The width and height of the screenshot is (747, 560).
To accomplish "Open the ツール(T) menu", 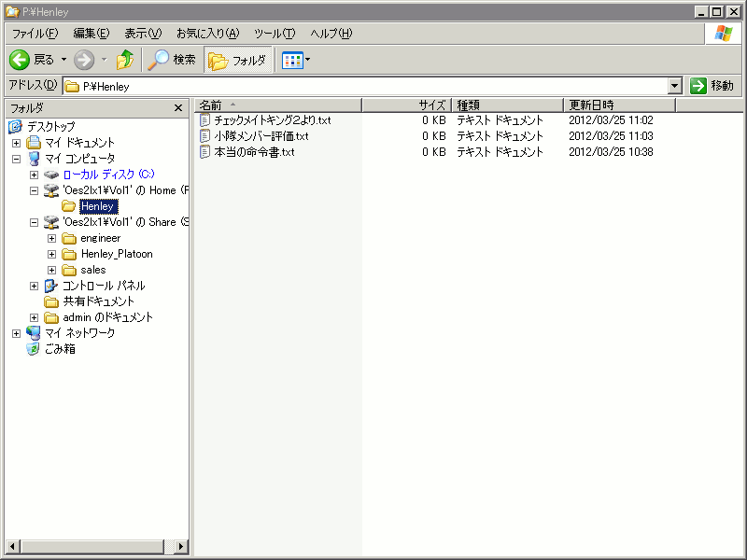I will (x=275, y=34).
